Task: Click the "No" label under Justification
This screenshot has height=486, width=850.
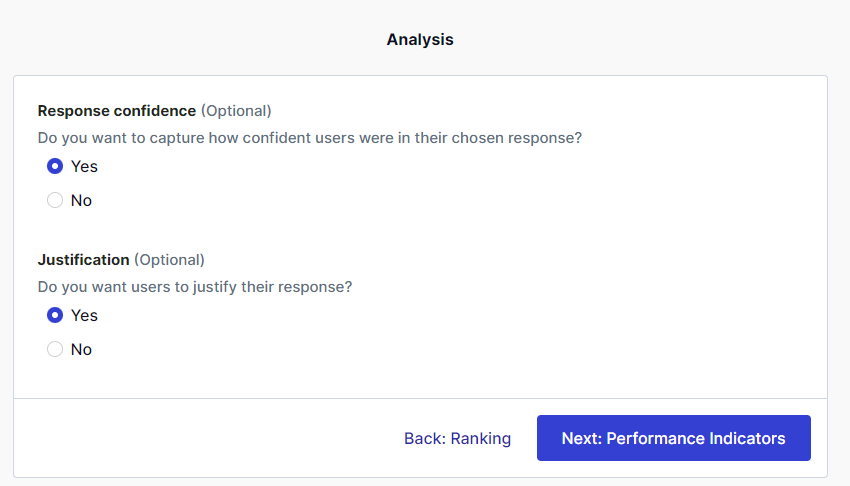Action: coord(81,349)
